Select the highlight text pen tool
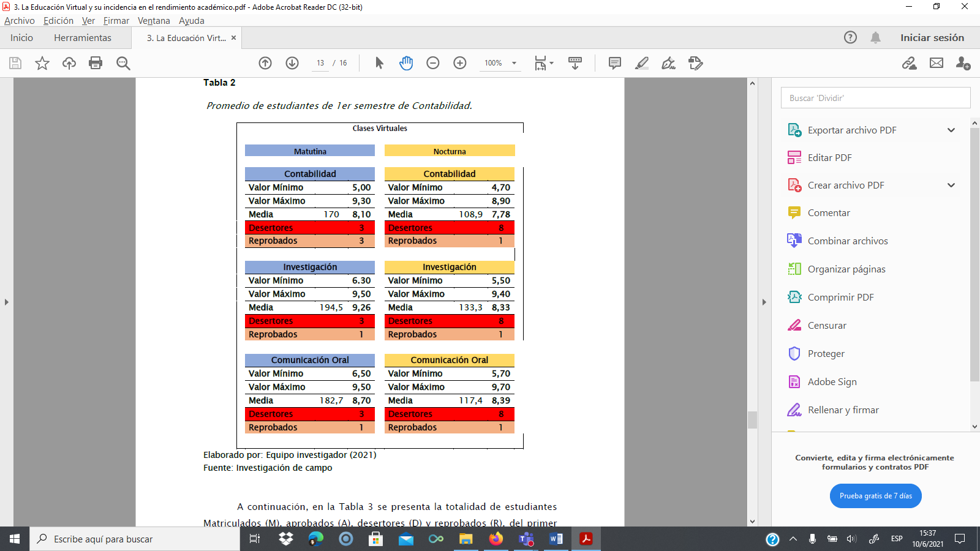The width and height of the screenshot is (980, 551). (642, 63)
